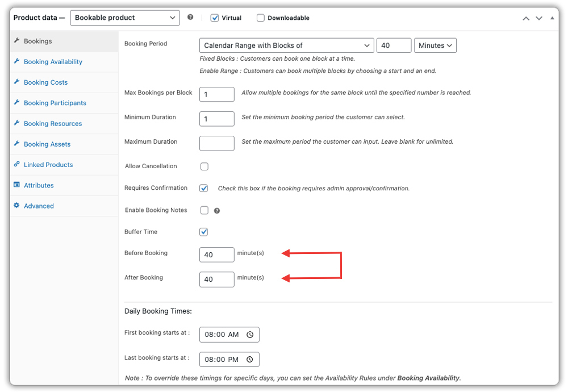The width and height of the screenshot is (568, 392).
Task: Click the gear icon beside Advanced
Action: 16,206
